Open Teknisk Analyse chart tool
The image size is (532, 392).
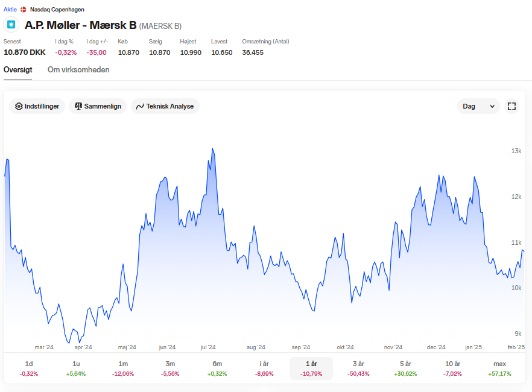pyautogui.click(x=165, y=106)
